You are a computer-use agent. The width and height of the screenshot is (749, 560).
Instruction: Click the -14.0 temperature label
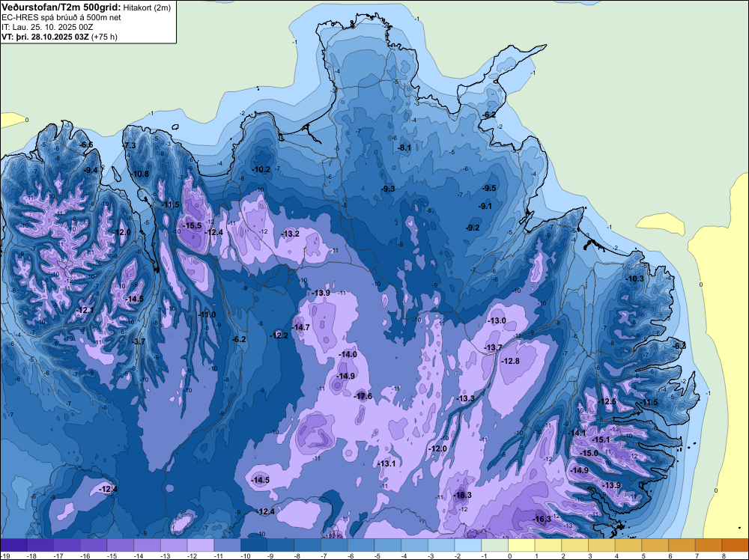[348, 354]
